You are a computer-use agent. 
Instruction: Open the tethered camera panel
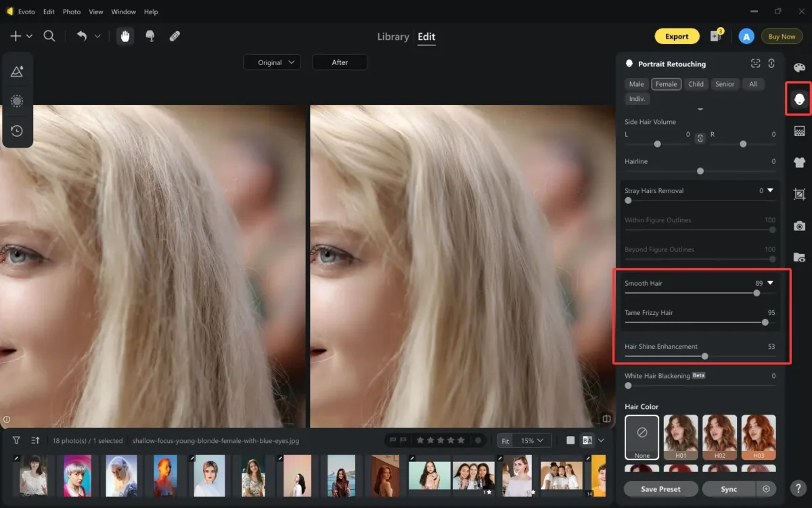pyautogui.click(x=799, y=226)
